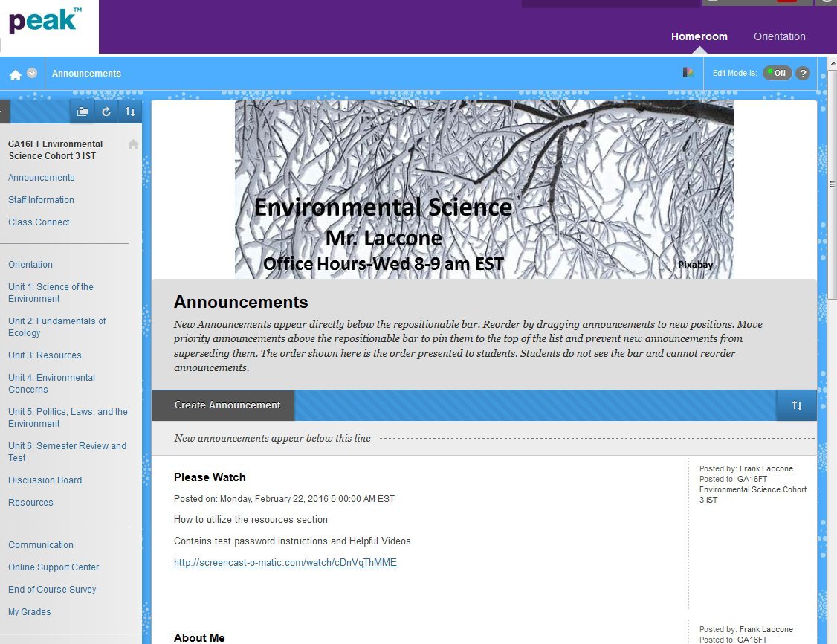Screen dimensions: 837x644
Task: Click the Create Announcement button
Action: coord(227,405)
